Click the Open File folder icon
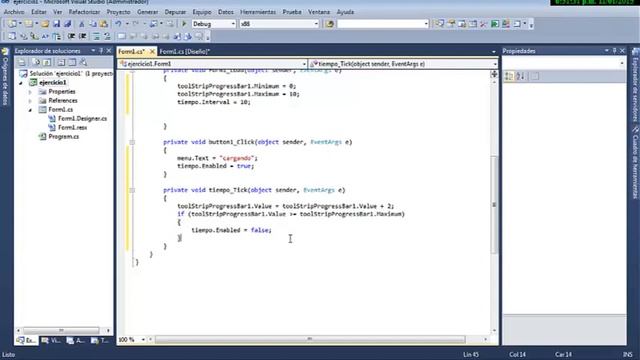 45,24
